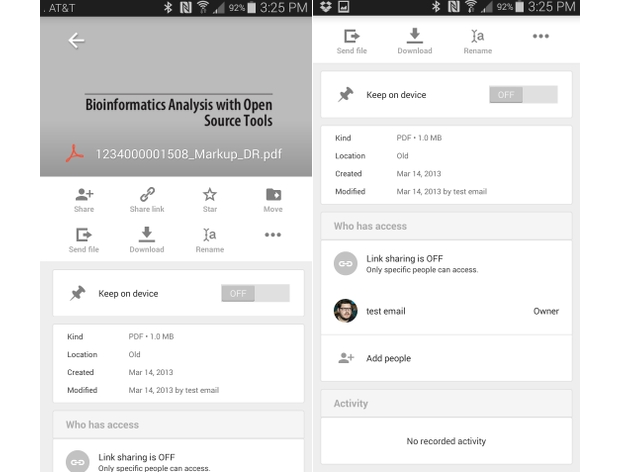
Task: Tap Bioinformatics Analysis document preview title
Action: [178, 112]
